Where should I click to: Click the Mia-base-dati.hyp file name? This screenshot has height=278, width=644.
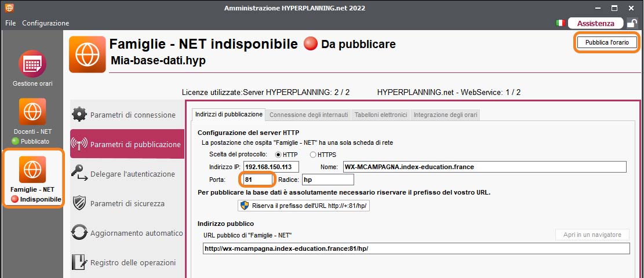(x=158, y=61)
